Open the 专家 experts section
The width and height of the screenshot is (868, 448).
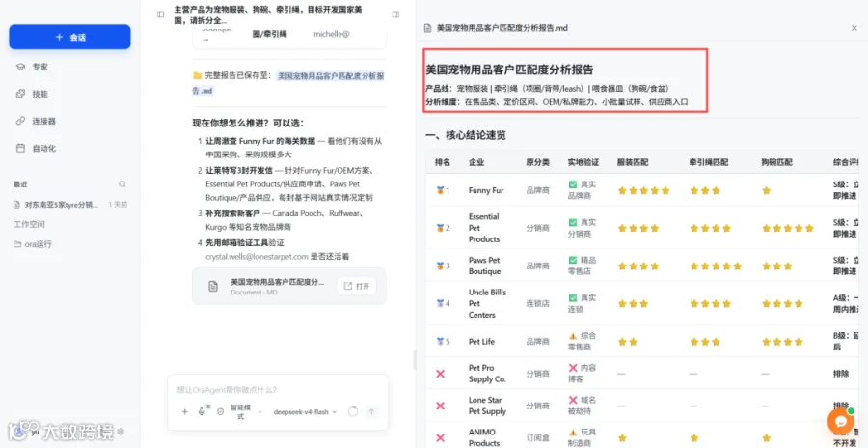coord(32,67)
